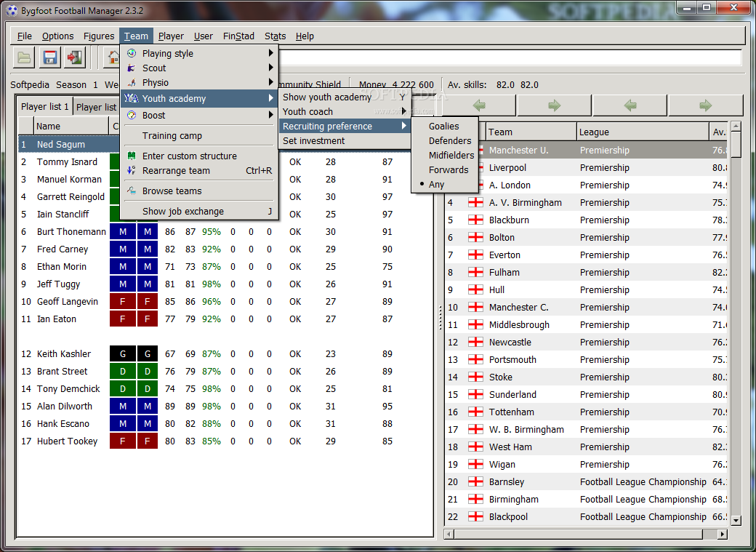Select the Any recruiting preference option
The width and height of the screenshot is (756, 552).
(444, 184)
